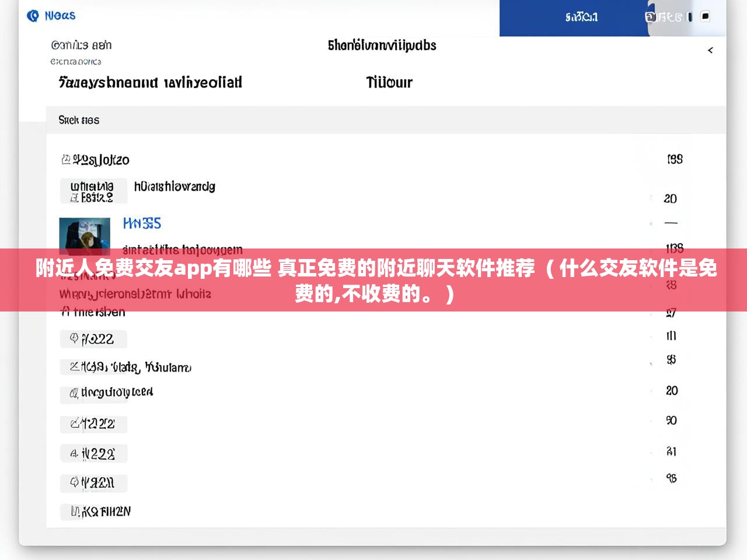747x560 pixels.
Task: Click the blue circular News logo
Action: pos(33,16)
